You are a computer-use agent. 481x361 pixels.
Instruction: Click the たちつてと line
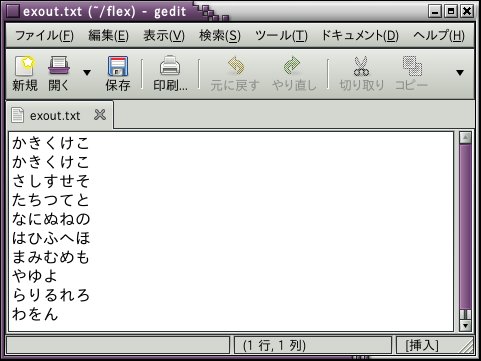pyautogui.click(x=51, y=200)
